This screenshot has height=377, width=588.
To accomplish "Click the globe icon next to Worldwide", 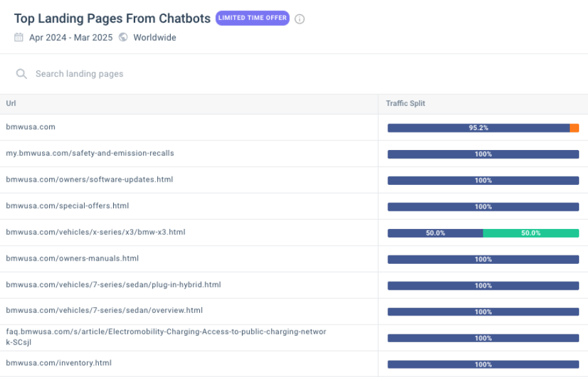I will click(122, 38).
